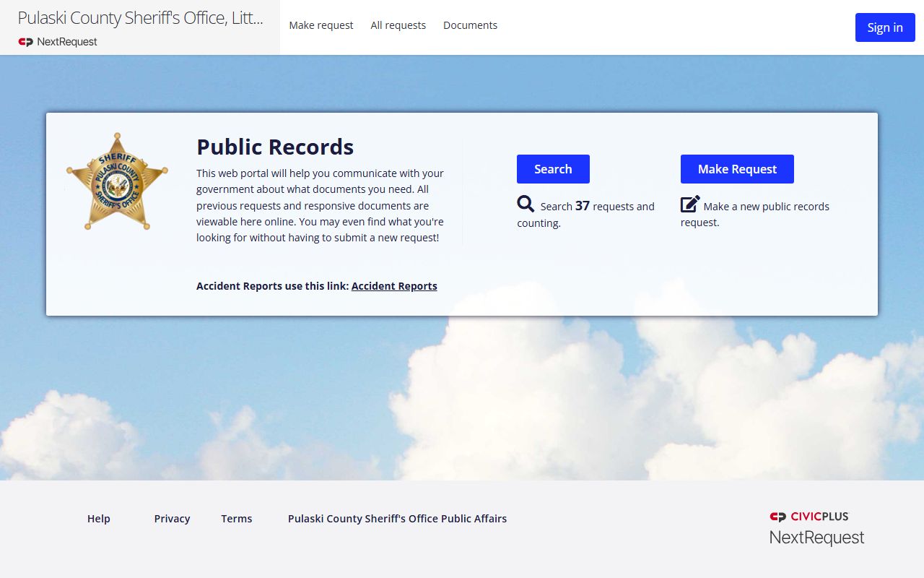924x578 pixels.
Task: Click the Pulaski County Sheriff's Office portal title
Action: click(x=140, y=18)
